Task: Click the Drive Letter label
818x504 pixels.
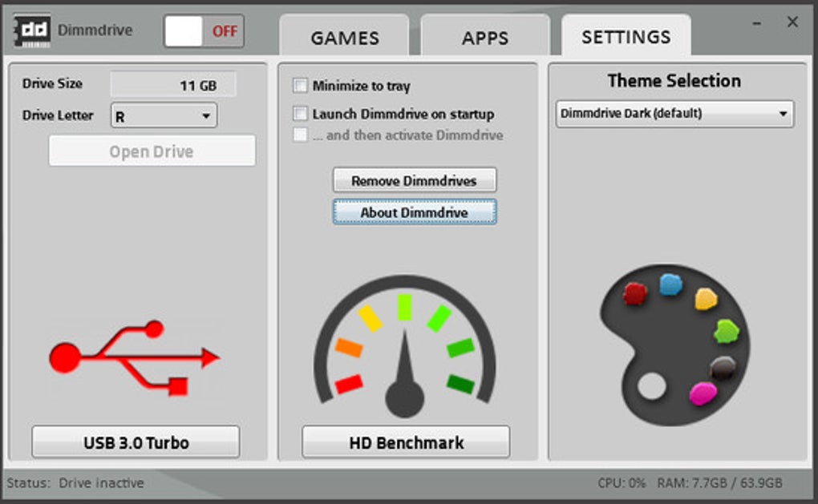Action: click(x=58, y=115)
